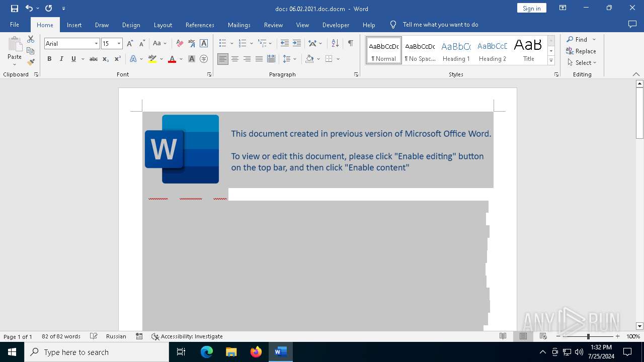The image size is (644, 362).
Task: Sort the selected text
Action: click(x=335, y=44)
